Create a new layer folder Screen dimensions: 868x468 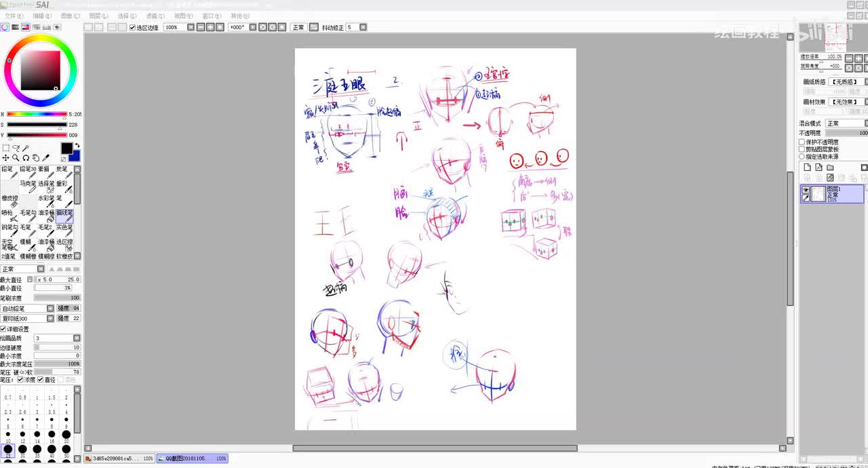830,168
